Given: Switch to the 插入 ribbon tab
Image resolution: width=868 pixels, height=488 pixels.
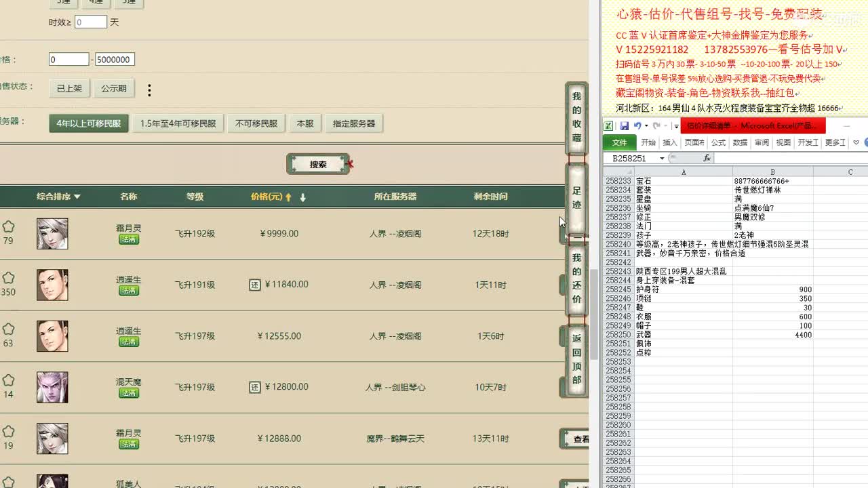Looking at the screenshot, I should click(x=670, y=142).
